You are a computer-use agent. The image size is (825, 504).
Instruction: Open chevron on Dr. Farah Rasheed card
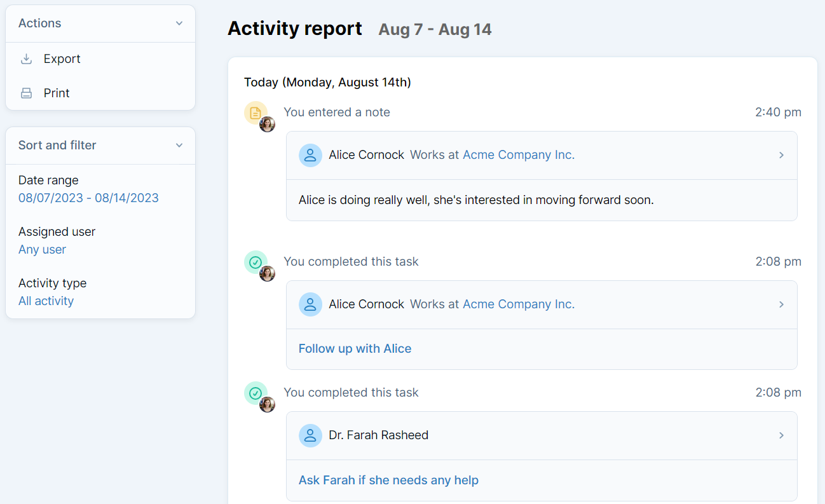781,435
